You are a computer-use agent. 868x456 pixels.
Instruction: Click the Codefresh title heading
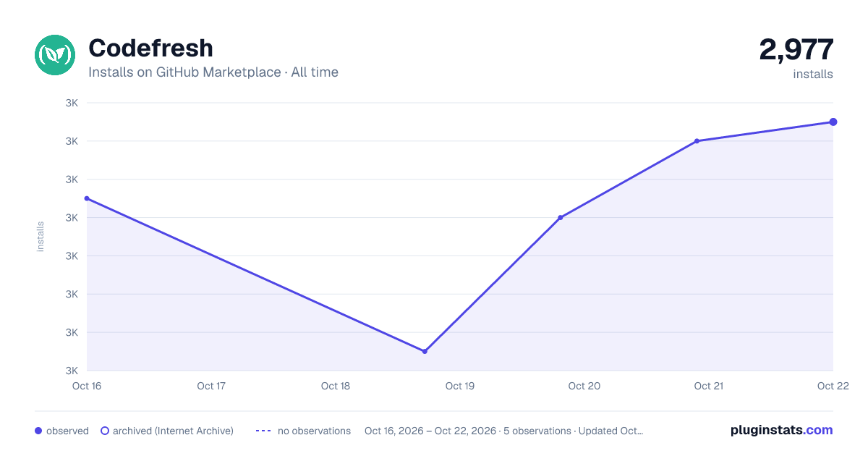coord(150,48)
